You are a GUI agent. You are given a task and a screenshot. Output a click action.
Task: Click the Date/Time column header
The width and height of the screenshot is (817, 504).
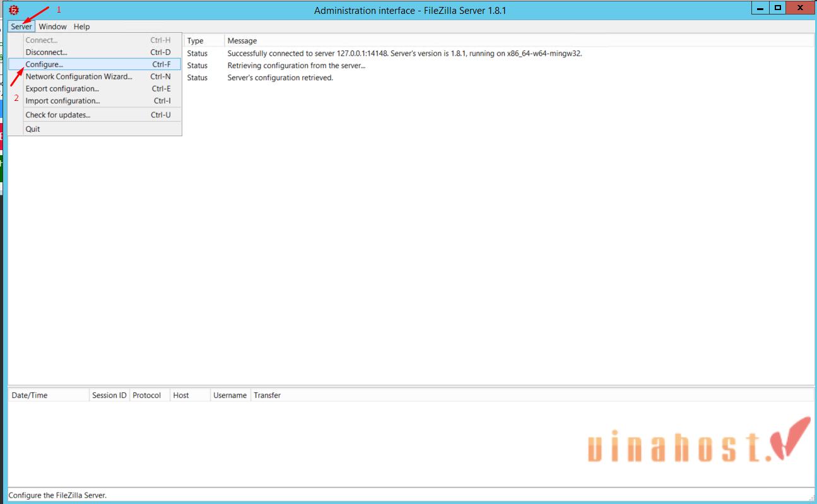click(49, 395)
